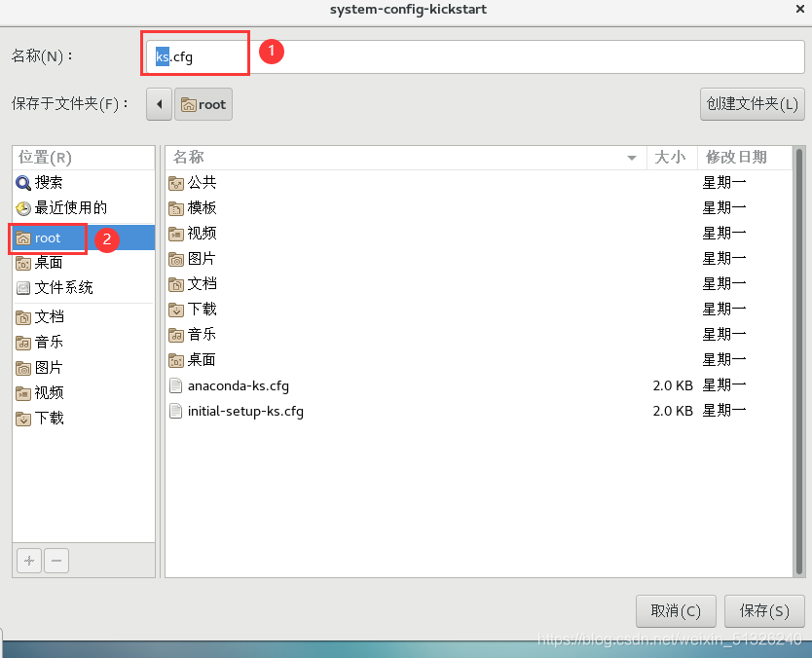Screen dimensions: 812x658
Task: Click the 2.0 KB size of anaconda-ks.cfg
Action: [673, 385]
